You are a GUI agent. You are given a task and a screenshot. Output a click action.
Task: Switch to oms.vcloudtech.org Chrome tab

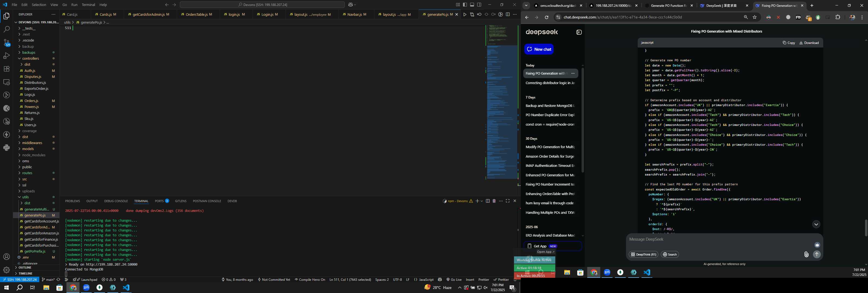point(558,5)
